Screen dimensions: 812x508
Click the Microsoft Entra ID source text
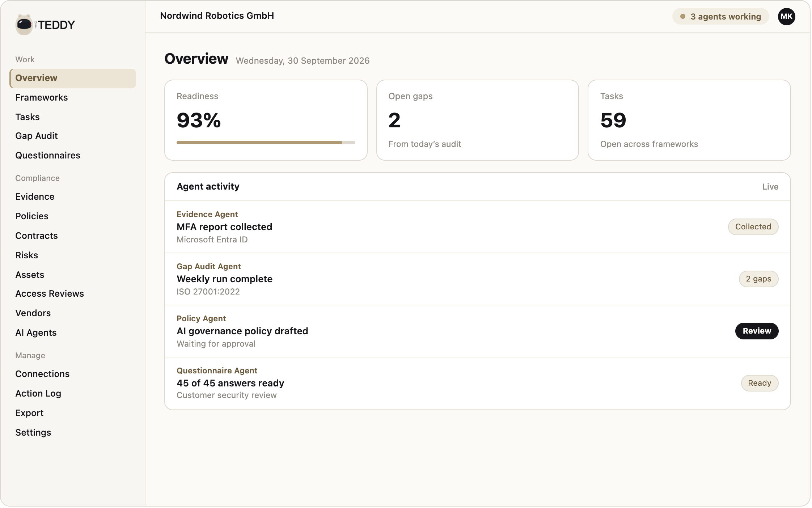(212, 240)
